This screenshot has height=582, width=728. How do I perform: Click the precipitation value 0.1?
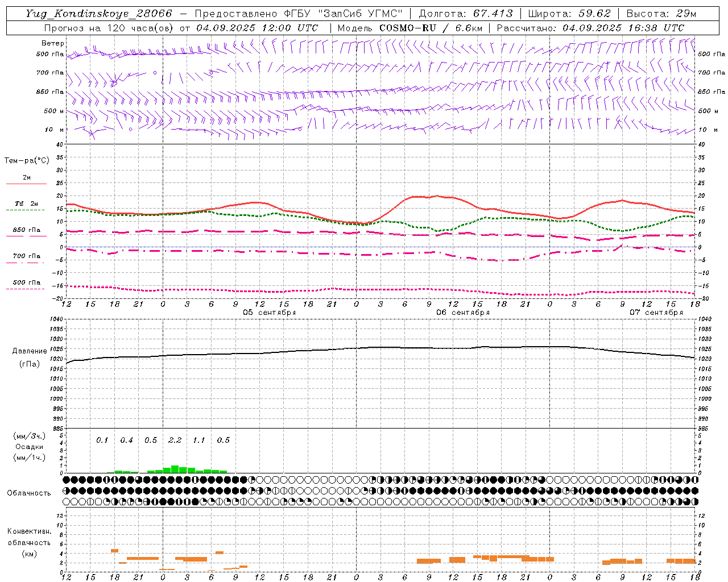[x=102, y=440]
